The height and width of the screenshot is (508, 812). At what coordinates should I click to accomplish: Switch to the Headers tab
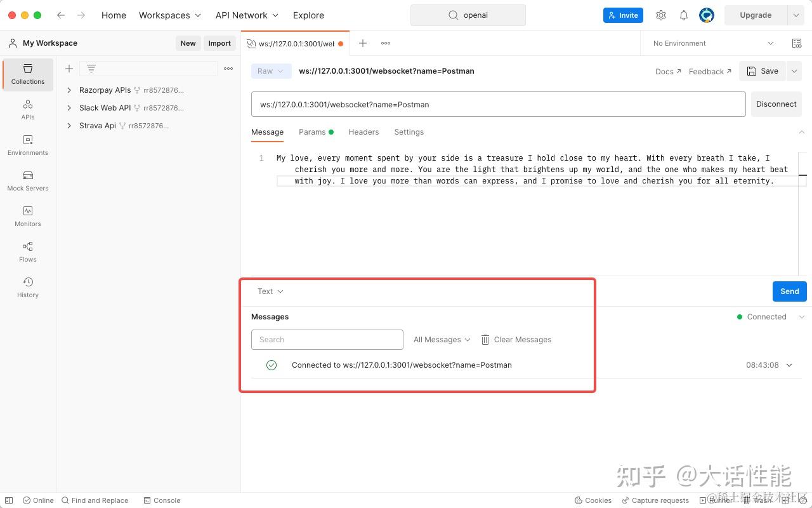point(363,132)
